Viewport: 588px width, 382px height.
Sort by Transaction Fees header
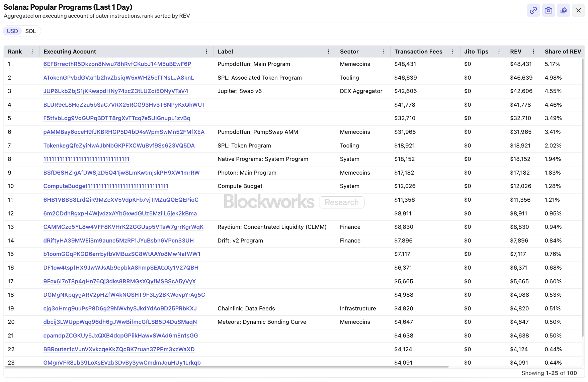418,52
